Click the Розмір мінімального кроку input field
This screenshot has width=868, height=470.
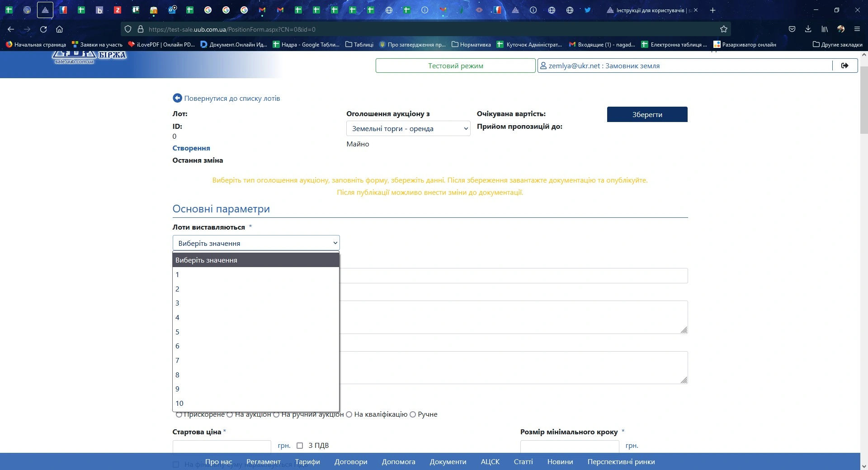pos(569,446)
